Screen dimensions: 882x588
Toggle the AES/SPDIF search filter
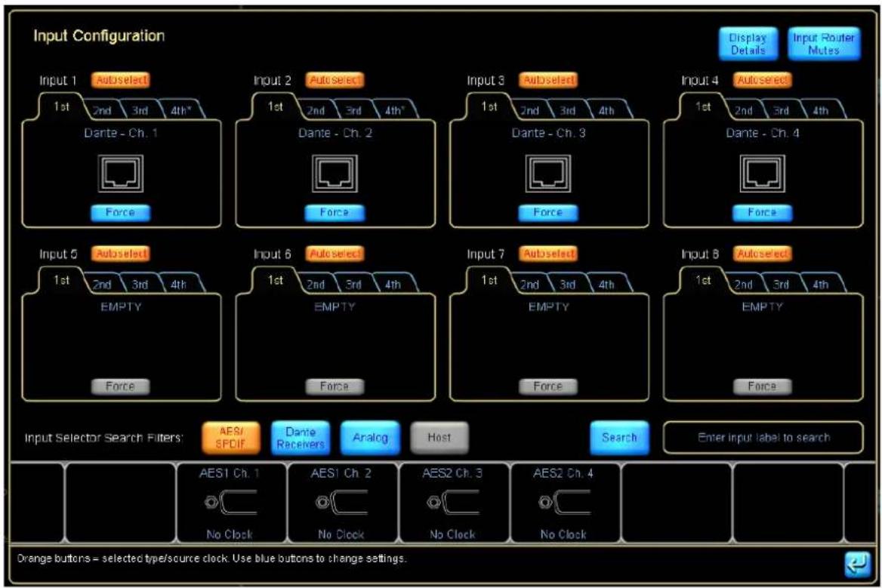click(x=230, y=437)
